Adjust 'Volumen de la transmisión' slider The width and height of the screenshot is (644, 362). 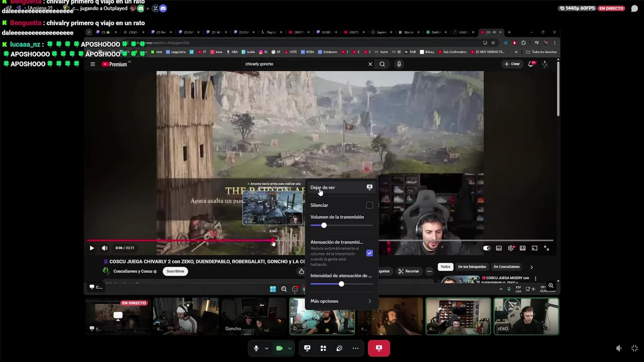point(342,225)
